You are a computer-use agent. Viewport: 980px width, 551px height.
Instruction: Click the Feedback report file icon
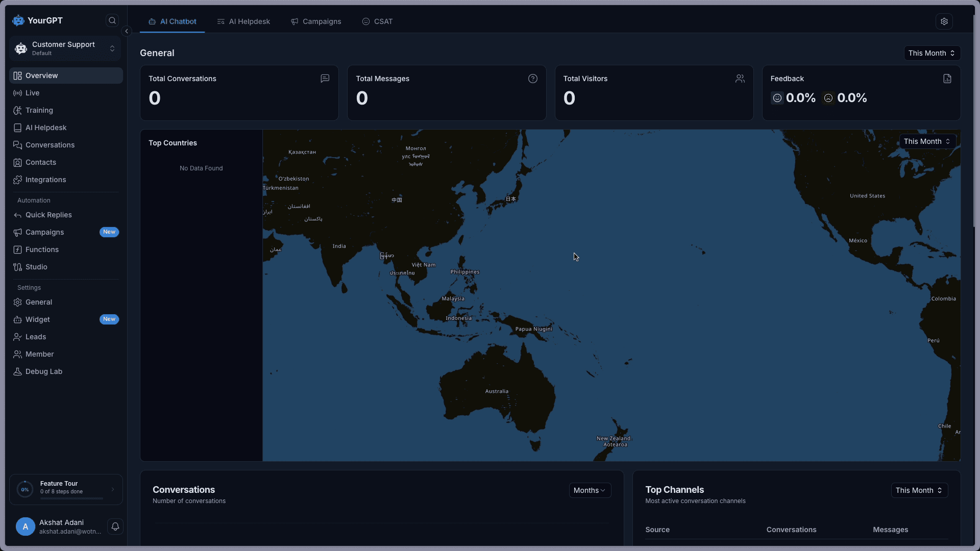point(947,79)
